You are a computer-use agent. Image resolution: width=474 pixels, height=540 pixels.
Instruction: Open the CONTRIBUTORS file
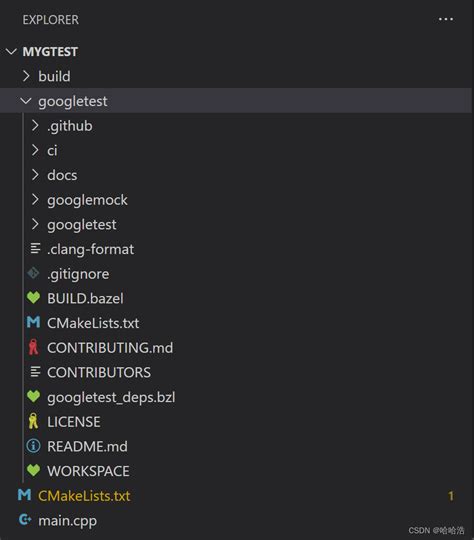click(99, 372)
